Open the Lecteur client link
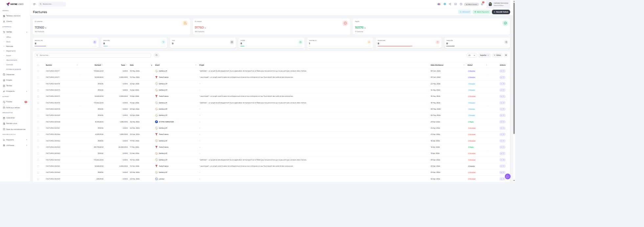 point(161,179)
